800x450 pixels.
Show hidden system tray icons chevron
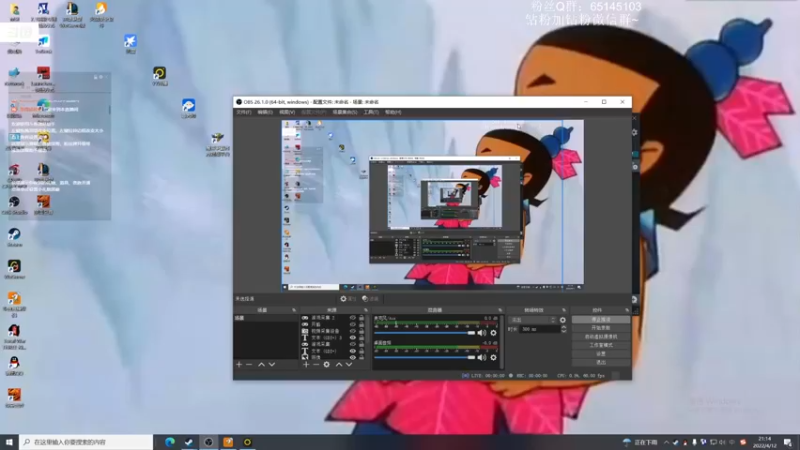(666, 442)
